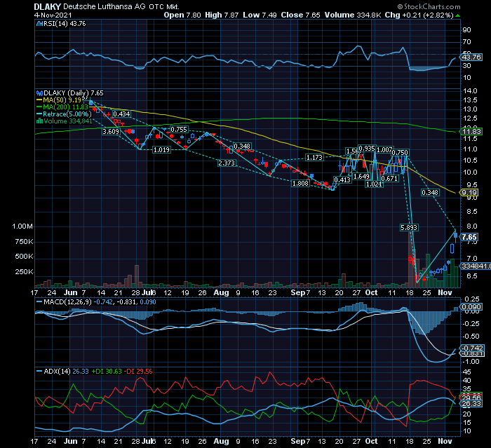Click the 3.609 retrace label
The width and height of the screenshot is (491, 448).
tap(111, 132)
